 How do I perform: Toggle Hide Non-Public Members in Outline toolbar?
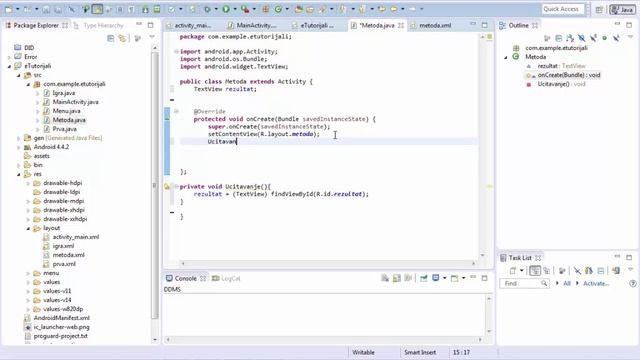pyautogui.click(x=604, y=38)
